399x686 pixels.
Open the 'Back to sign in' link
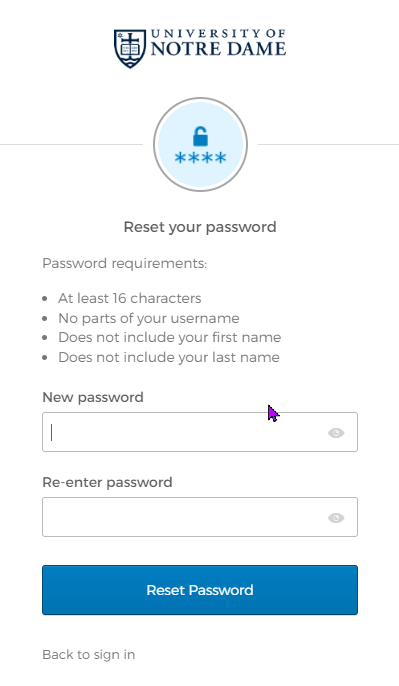(89, 654)
